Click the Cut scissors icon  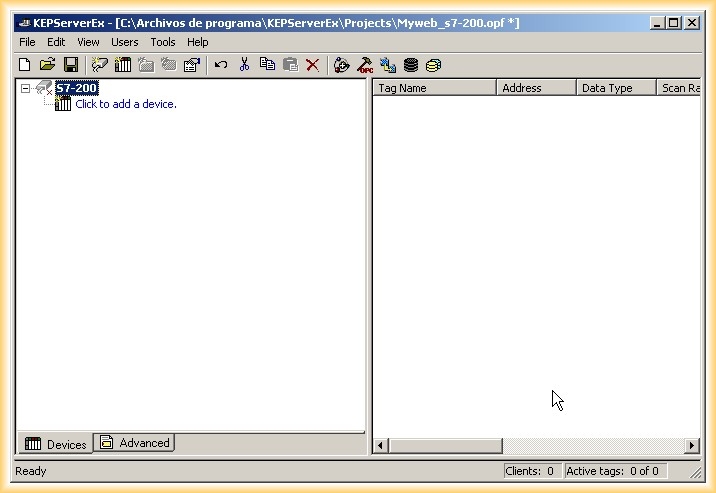[244, 65]
